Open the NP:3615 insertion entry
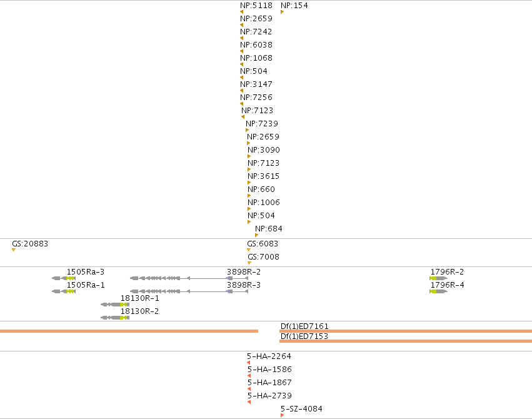Image resolution: width=532 pixels, height=419 pixels. pyautogui.click(x=264, y=176)
